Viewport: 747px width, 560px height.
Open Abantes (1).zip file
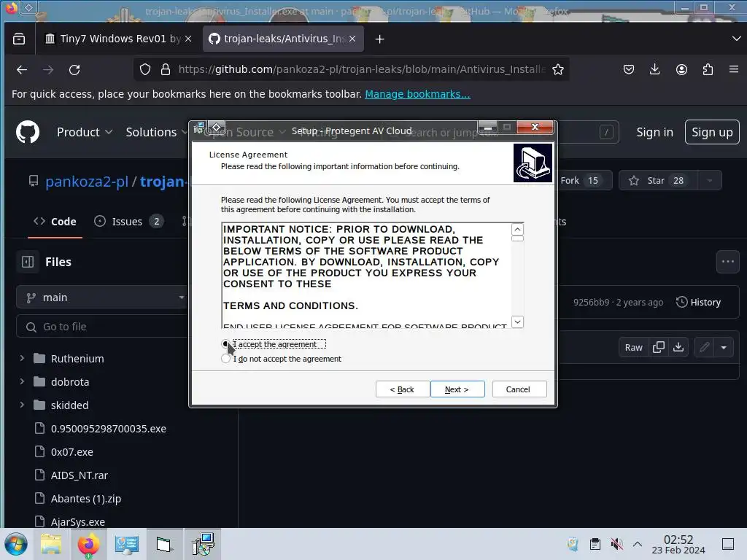click(86, 499)
